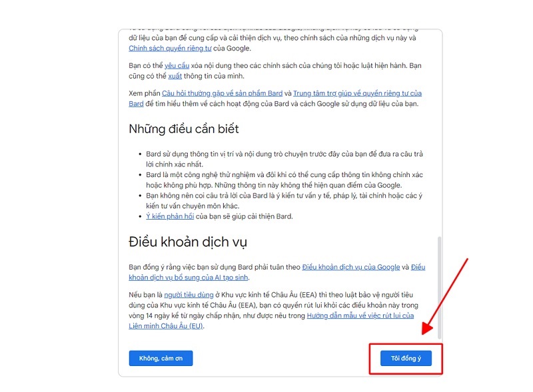Click the dialog's vertical scrollbar thumb

(438, 286)
